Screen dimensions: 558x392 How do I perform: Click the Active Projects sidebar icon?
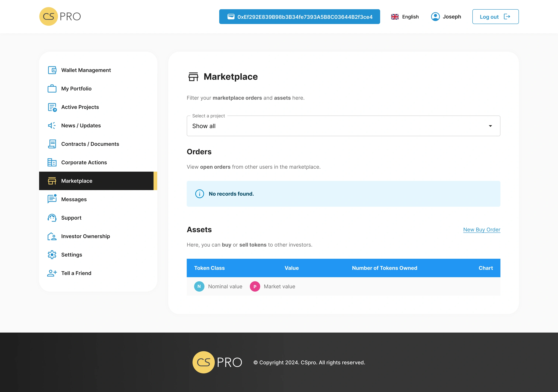pos(52,107)
